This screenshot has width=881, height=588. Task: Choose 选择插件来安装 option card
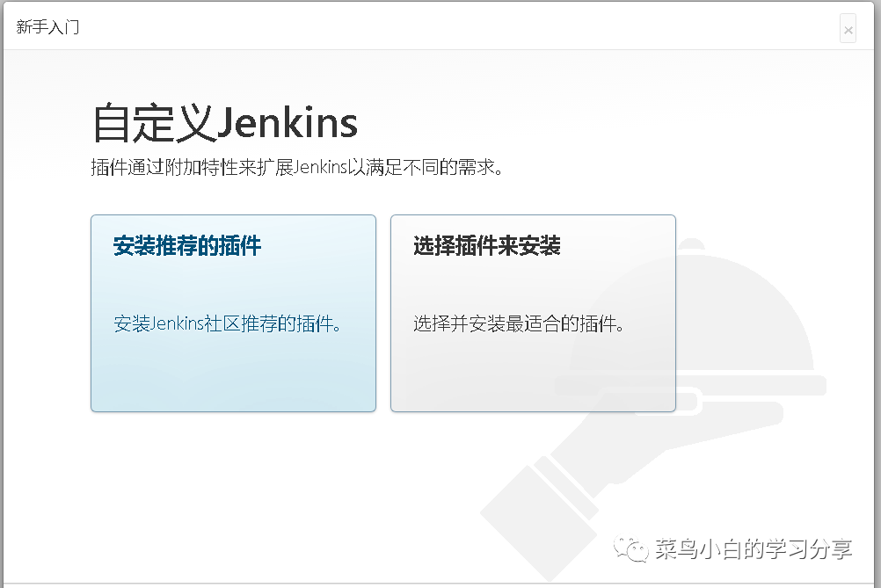point(533,314)
